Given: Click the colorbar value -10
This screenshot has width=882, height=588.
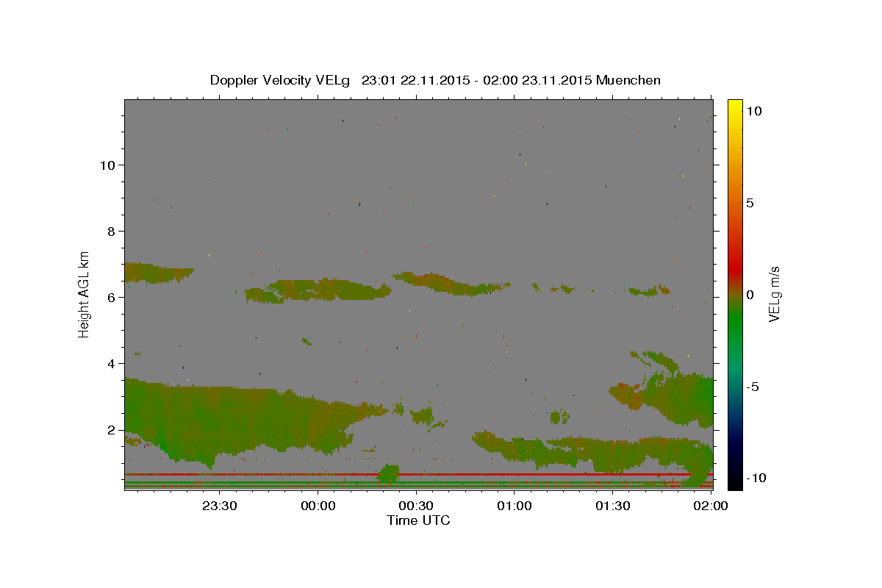Looking at the screenshot, I should pos(758,478).
